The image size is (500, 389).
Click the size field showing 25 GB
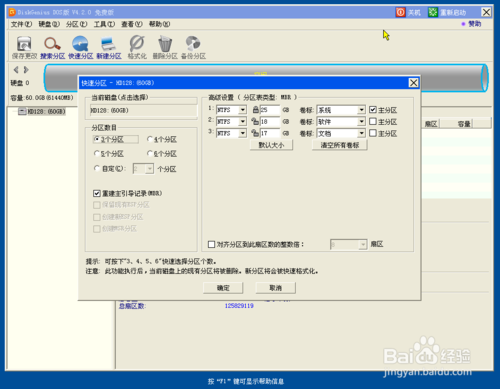coord(270,110)
